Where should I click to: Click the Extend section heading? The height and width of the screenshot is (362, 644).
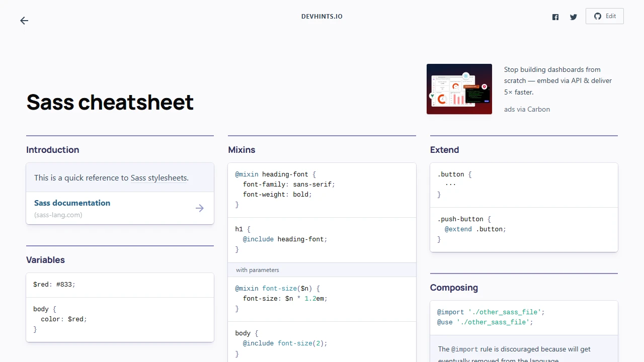(444, 150)
